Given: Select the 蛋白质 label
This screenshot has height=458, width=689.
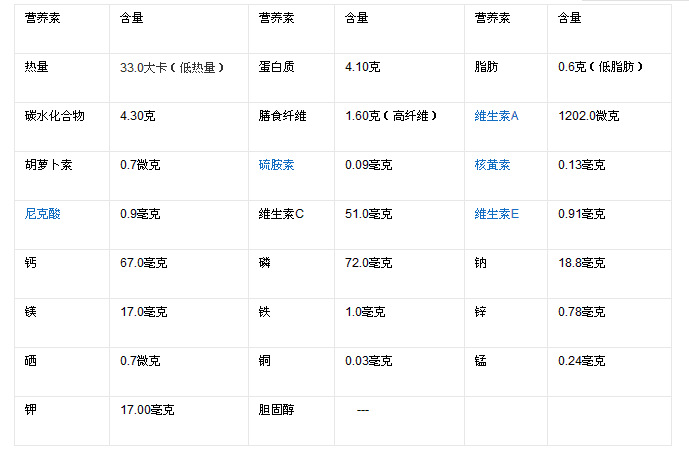Looking at the screenshot, I should 276,67.
